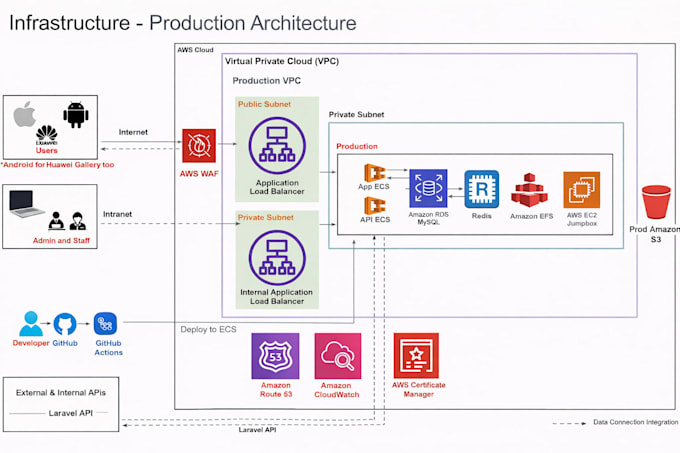Click the Amazon EFS icon
The height and width of the screenshot is (453, 680).
tap(529, 190)
